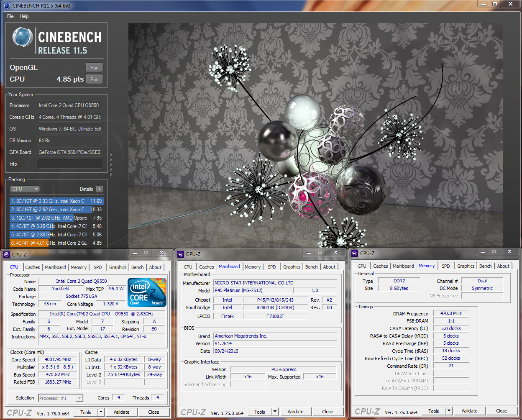Click the Intel Core 2 Quad inside logo

click(147, 292)
